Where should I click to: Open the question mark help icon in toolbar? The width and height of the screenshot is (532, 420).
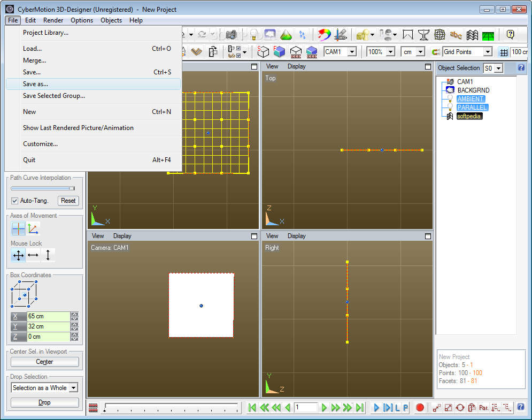(x=510, y=35)
